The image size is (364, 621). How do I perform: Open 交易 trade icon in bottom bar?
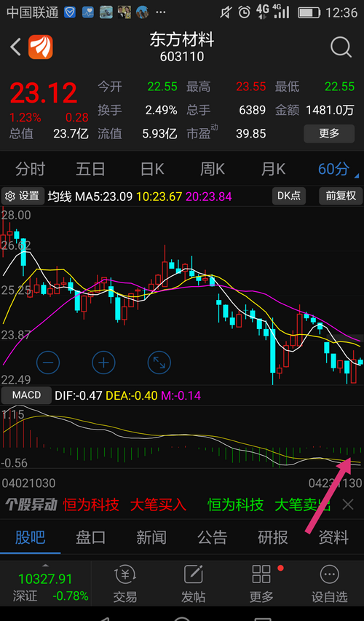pyautogui.click(x=125, y=584)
